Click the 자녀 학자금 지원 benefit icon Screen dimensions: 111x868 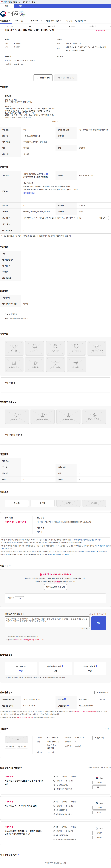(97, 348)
